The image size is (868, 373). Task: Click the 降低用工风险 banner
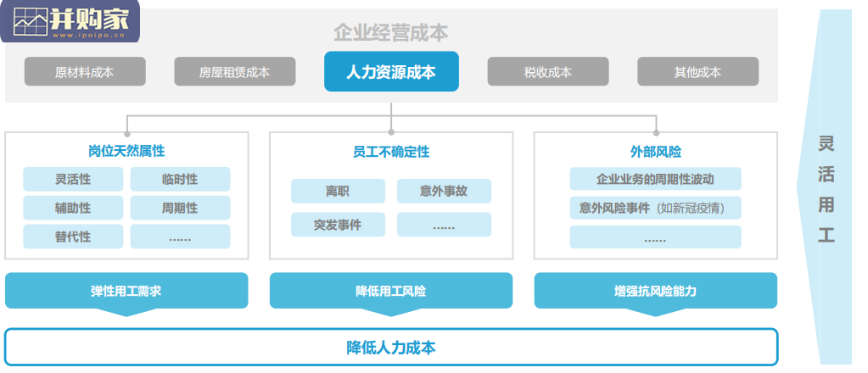coord(391,291)
